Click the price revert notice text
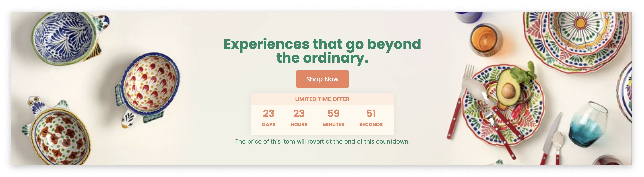Image resolution: width=644 pixels, height=177 pixels. (x=322, y=141)
